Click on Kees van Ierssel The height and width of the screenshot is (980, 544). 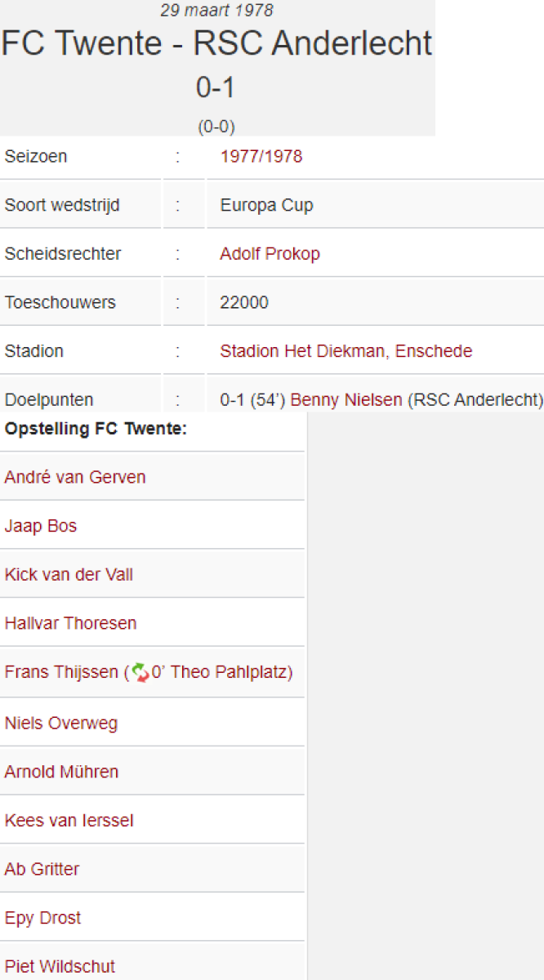point(69,821)
